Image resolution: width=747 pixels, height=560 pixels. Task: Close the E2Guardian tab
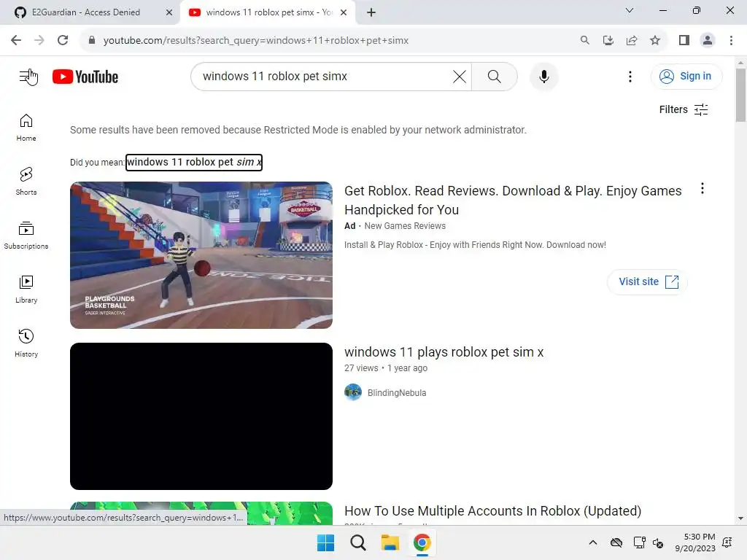tap(169, 12)
